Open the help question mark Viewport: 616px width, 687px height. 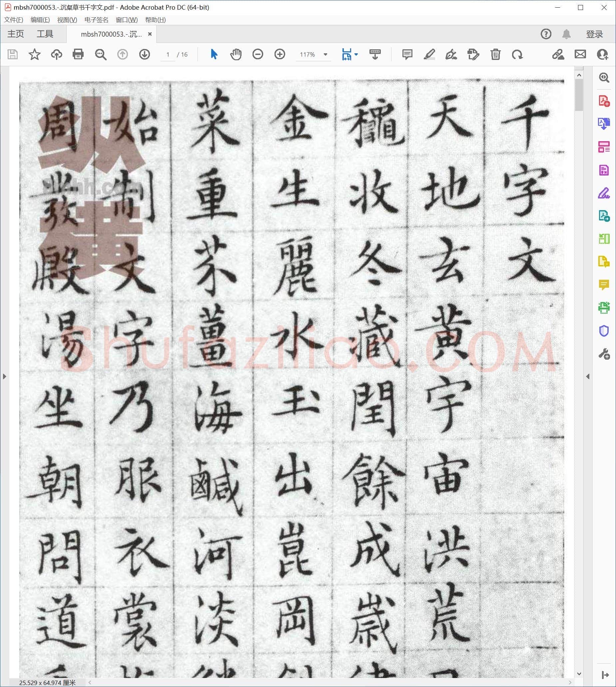coord(546,34)
